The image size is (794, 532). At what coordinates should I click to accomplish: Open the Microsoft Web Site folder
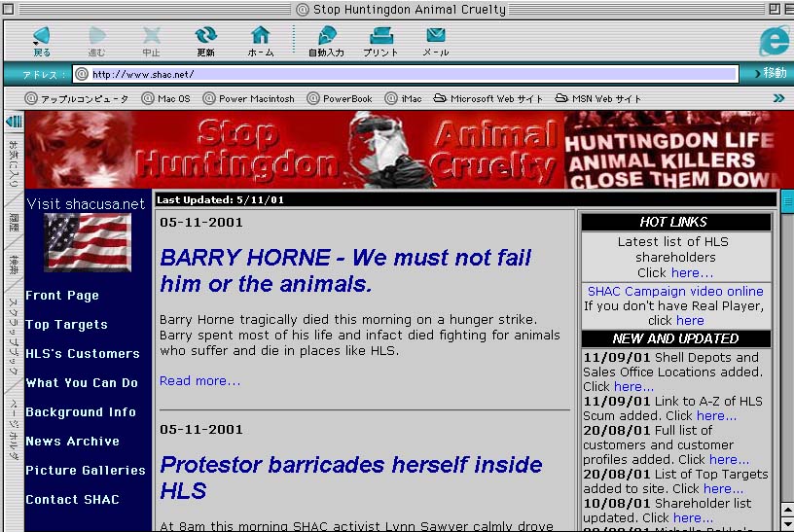point(488,98)
